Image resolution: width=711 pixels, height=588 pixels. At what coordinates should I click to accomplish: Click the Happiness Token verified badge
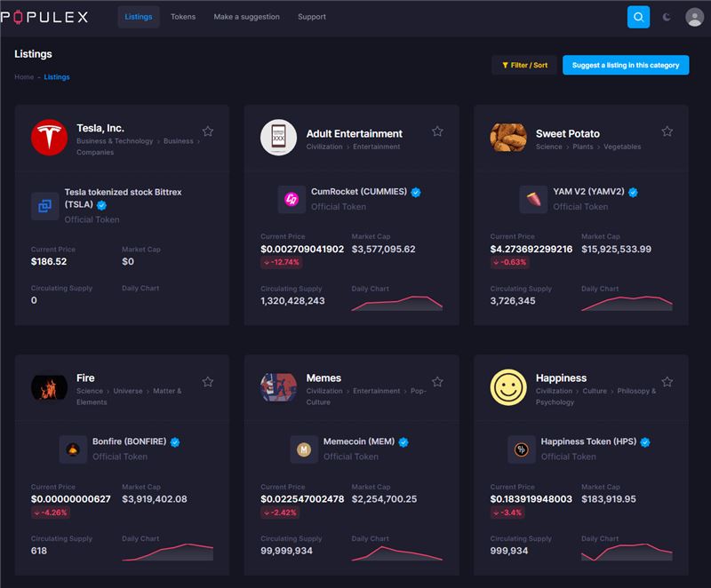click(x=645, y=442)
